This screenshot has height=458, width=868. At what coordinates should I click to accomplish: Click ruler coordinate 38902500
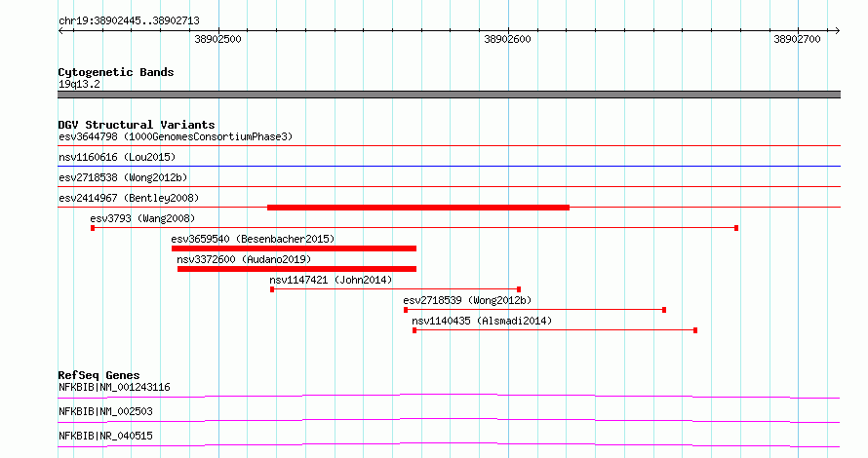click(x=217, y=39)
